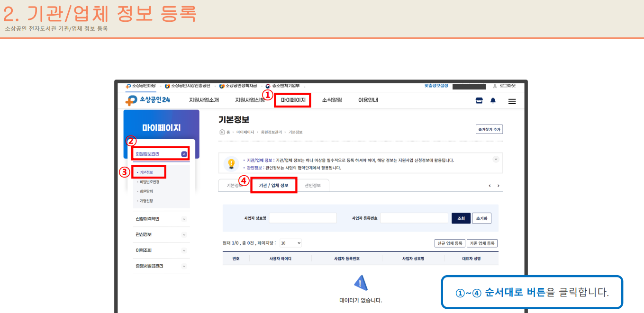644x313 pixels.
Task: Focus the 사업자 등록번호 input field
Action: [x=414, y=218]
